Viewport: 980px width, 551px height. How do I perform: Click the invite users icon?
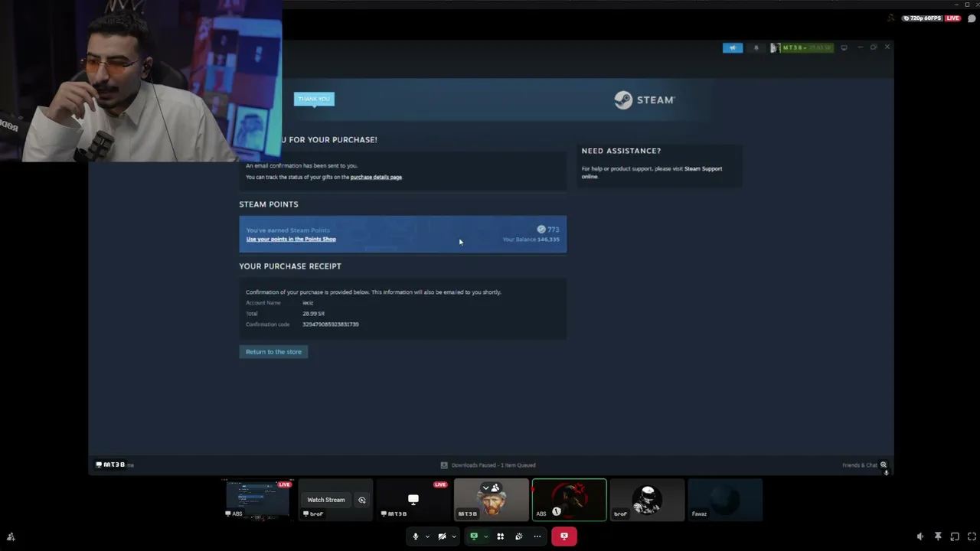click(11, 537)
